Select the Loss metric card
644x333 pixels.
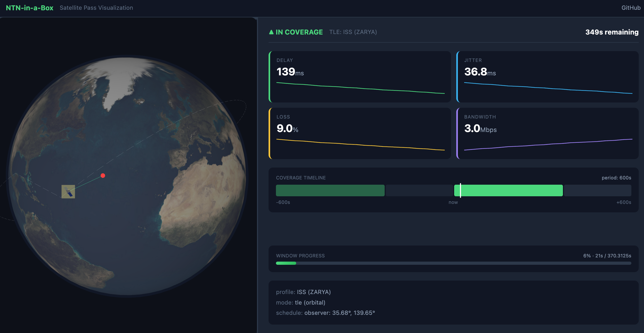coord(360,133)
